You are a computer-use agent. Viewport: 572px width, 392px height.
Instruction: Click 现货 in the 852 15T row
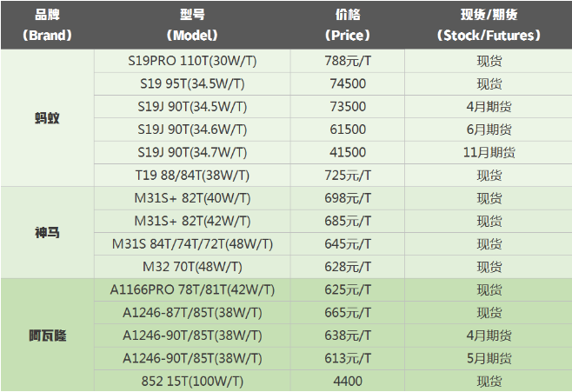[x=489, y=381]
